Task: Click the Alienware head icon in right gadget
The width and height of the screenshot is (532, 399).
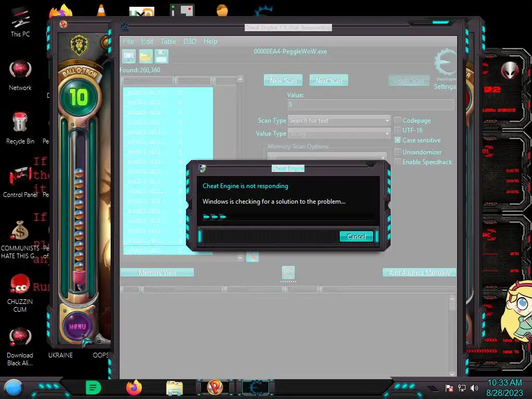Action: click(x=510, y=71)
